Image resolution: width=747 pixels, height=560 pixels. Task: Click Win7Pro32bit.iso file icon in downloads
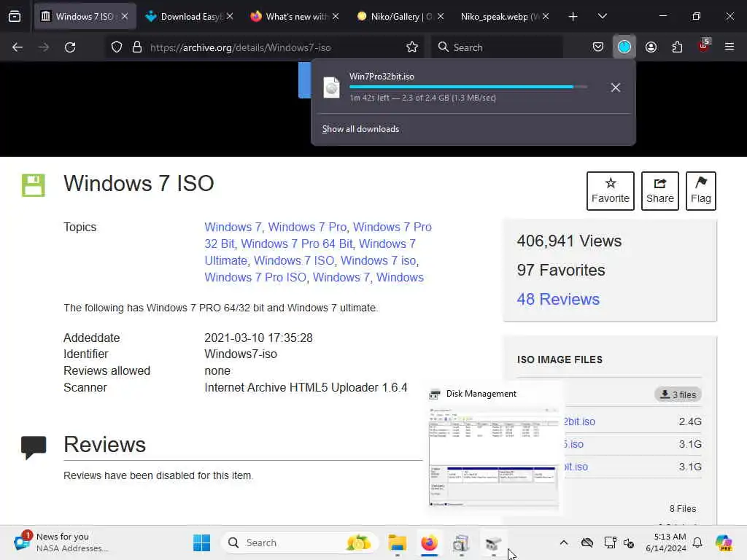(332, 87)
